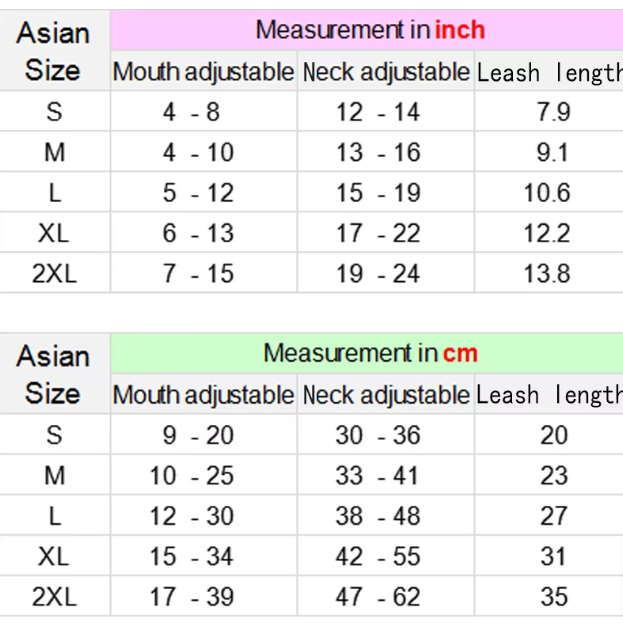This screenshot has height=627, width=623.
Task: Select the neck value "33 - 41"
Action: (x=377, y=476)
